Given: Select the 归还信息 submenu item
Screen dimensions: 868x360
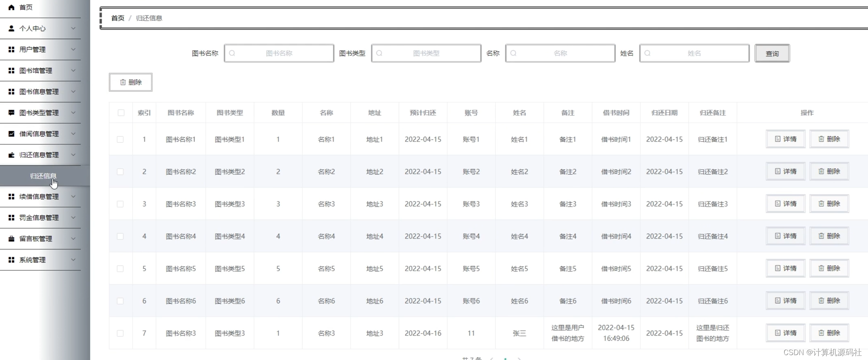Looking at the screenshot, I should click(43, 176).
